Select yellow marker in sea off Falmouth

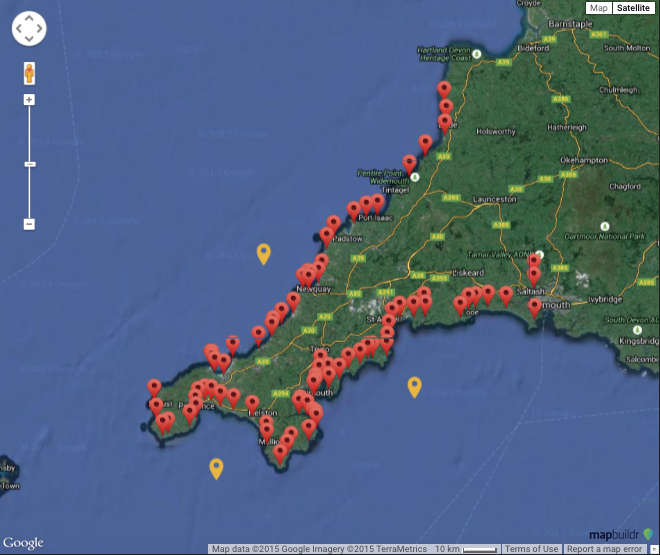(x=414, y=388)
